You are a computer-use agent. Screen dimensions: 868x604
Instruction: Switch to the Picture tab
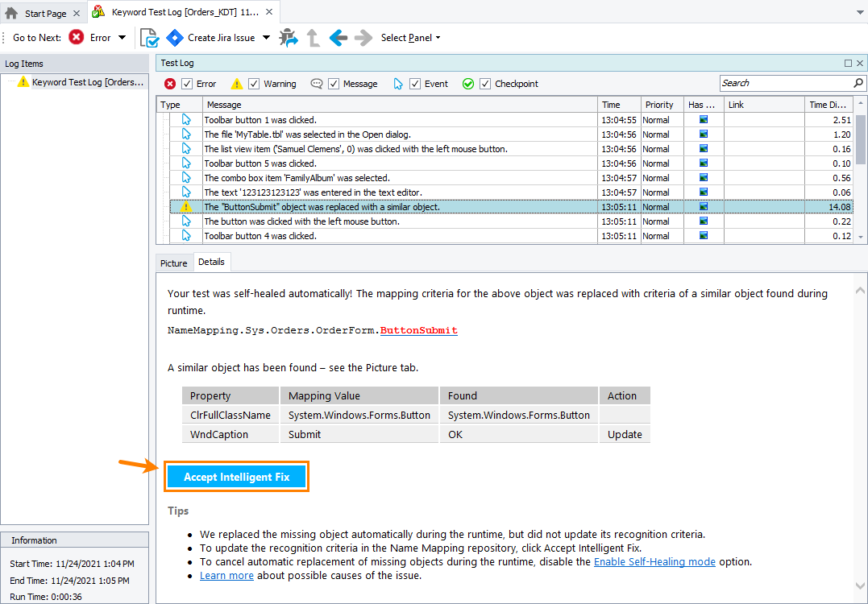pyautogui.click(x=173, y=263)
